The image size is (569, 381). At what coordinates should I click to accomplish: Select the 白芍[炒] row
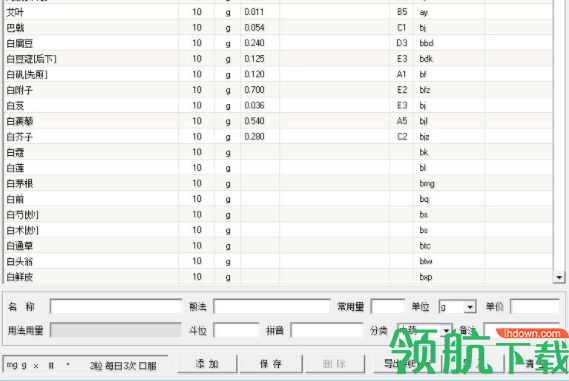[278, 215]
